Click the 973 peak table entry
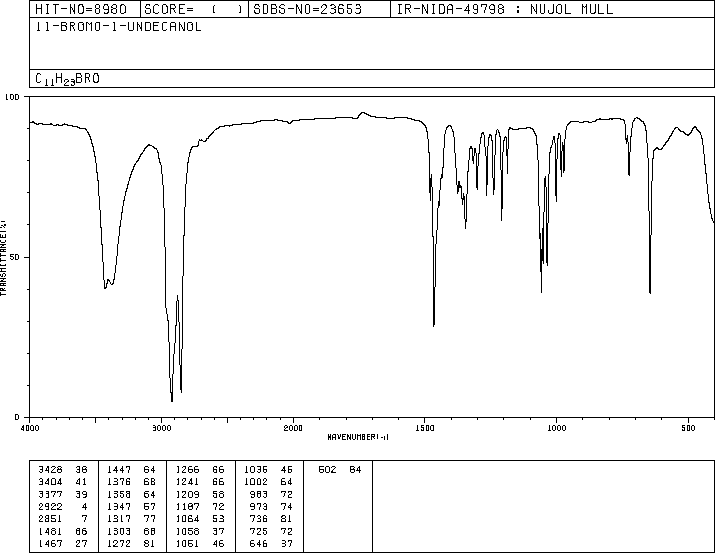715x553 pixels. (x=271, y=506)
